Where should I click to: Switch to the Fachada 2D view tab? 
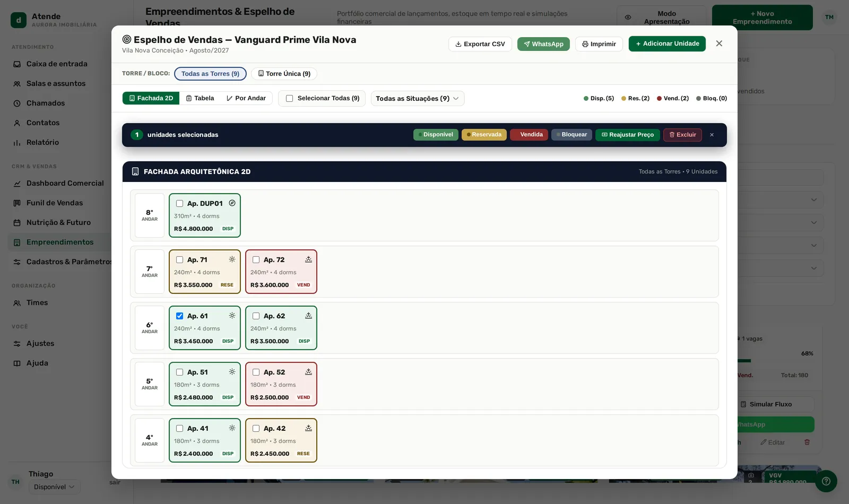[151, 98]
